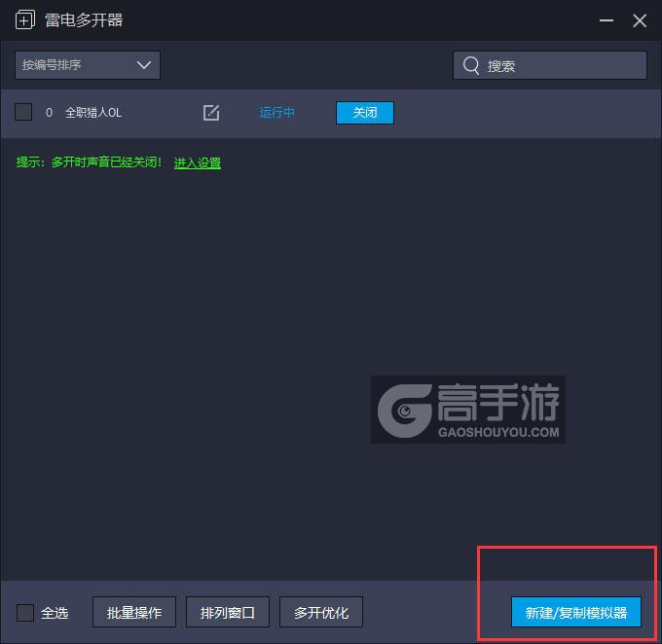The width and height of the screenshot is (662, 644).
Task: Click the 雷电多开器 logo icon in title bar
Action: tap(25, 19)
